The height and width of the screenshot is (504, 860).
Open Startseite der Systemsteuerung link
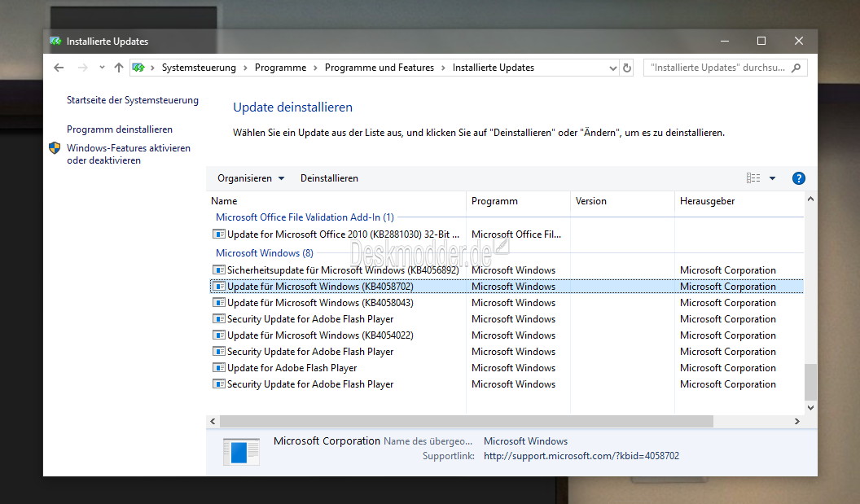click(133, 100)
